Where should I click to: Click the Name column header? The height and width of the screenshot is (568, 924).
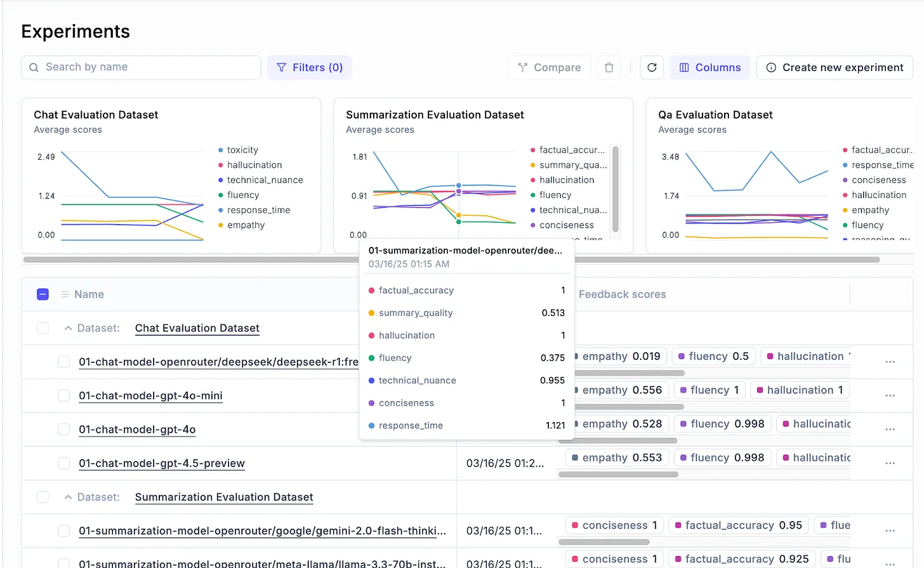89,294
